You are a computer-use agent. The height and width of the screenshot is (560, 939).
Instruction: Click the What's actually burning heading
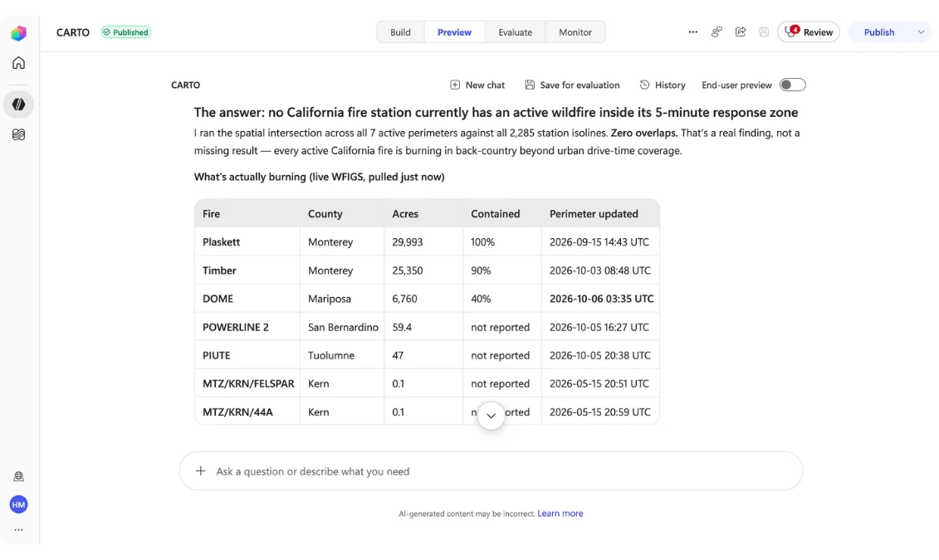319,177
